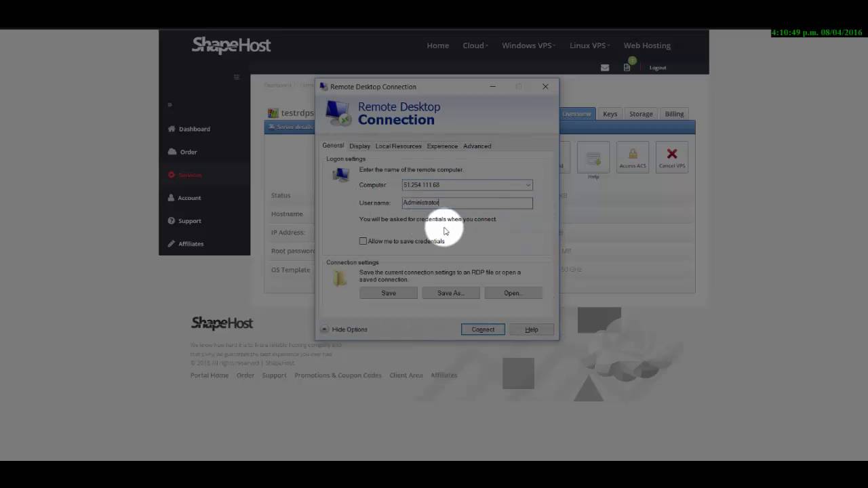This screenshot has height=488, width=868.
Task: Click the Open... button
Action: click(x=513, y=293)
